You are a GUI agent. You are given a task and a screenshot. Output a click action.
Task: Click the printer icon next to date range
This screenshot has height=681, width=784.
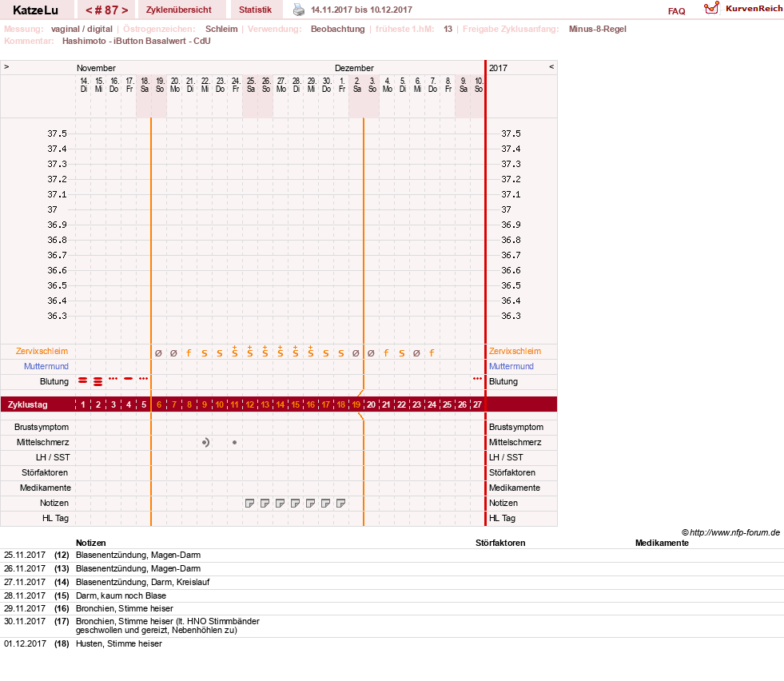(299, 10)
